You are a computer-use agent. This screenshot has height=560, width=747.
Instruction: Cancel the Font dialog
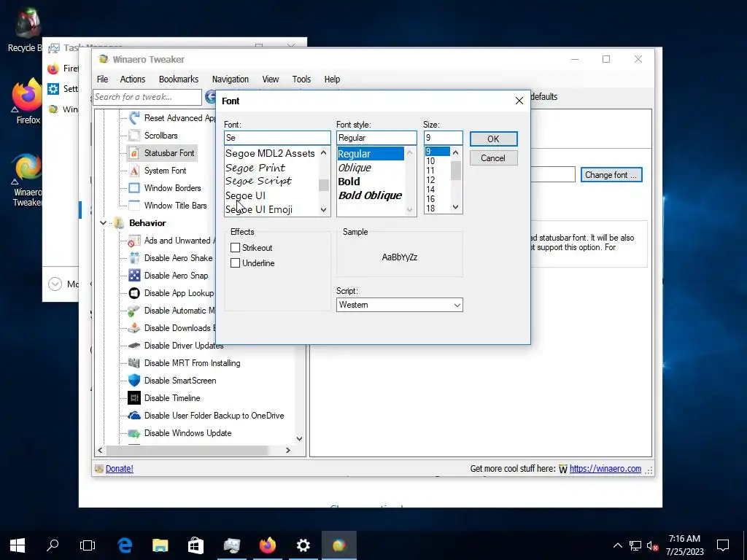[493, 158]
